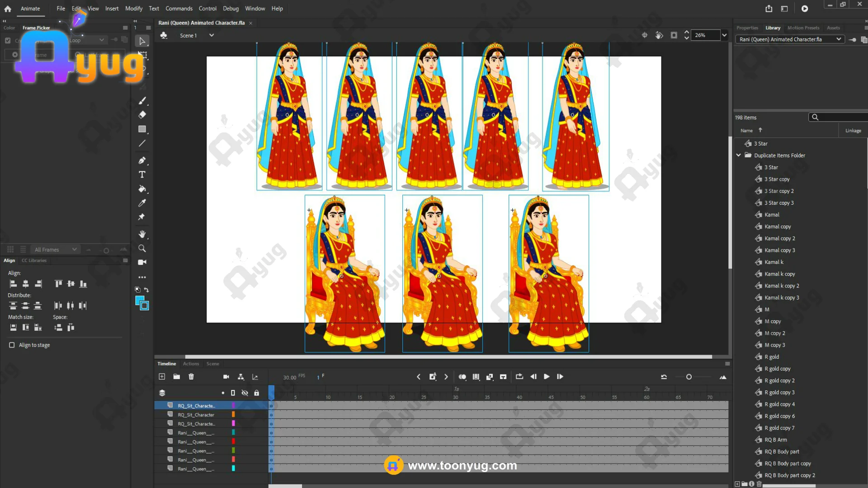Toggle hide all layers eye icon

(245, 393)
